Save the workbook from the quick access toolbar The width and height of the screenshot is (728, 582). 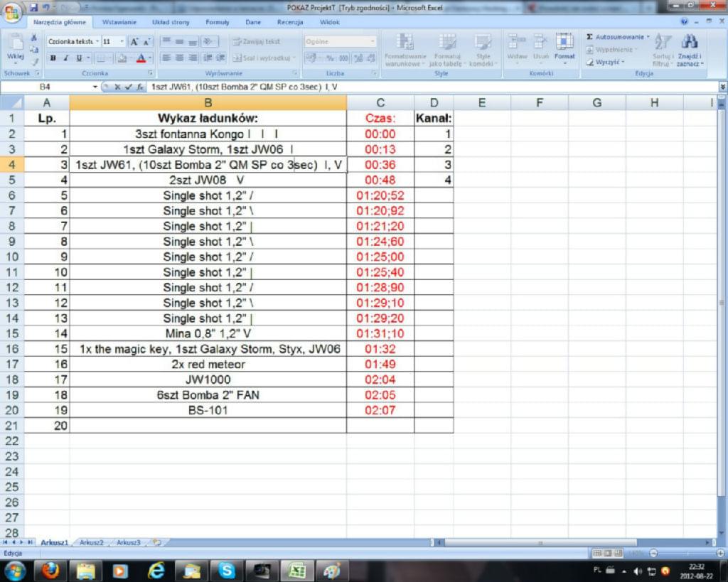33,6
